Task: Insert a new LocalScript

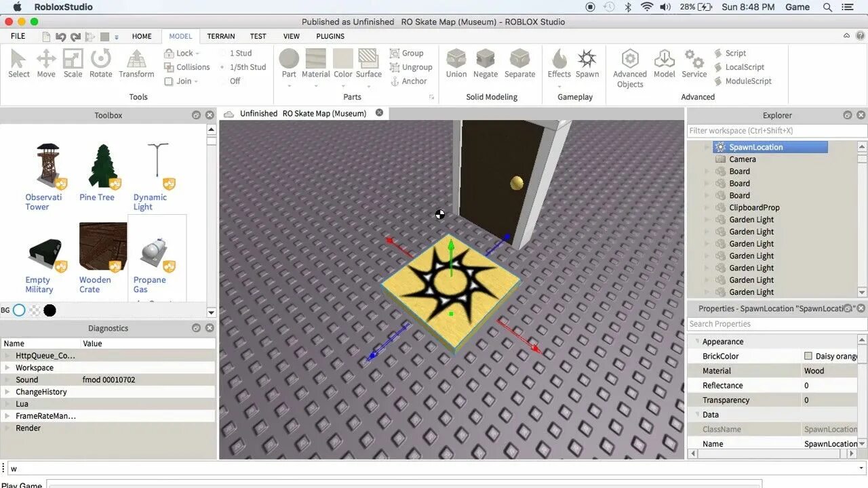Action: point(739,67)
